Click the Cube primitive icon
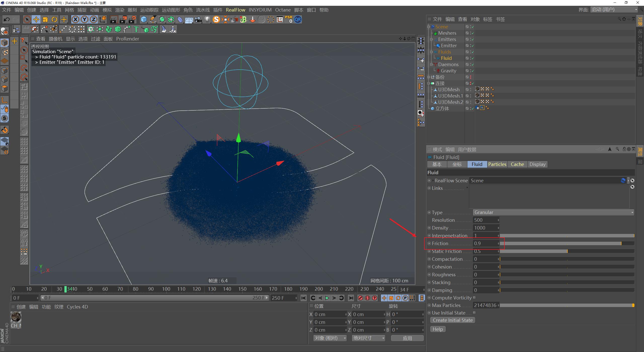The height and width of the screenshot is (352, 644). (144, 19)
